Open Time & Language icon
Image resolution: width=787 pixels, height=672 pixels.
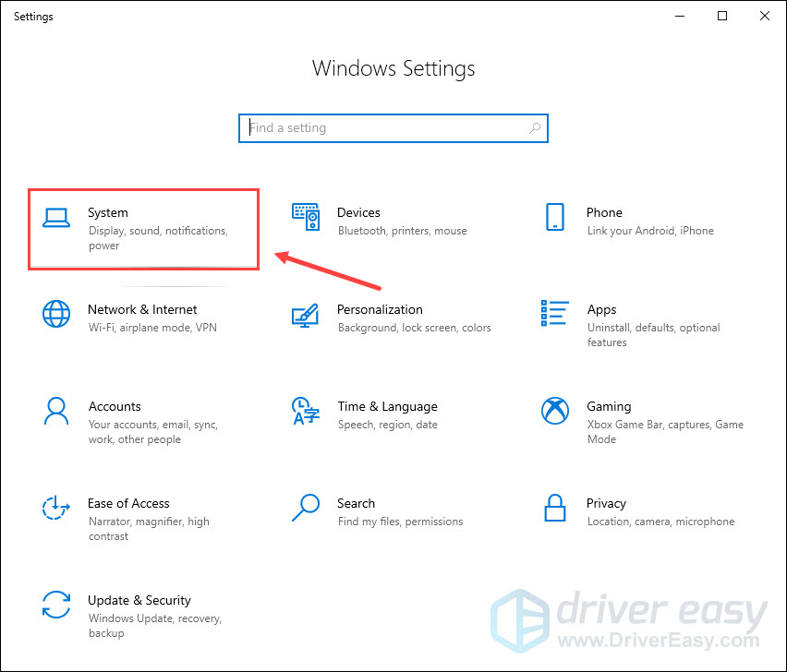click(306, 411)
